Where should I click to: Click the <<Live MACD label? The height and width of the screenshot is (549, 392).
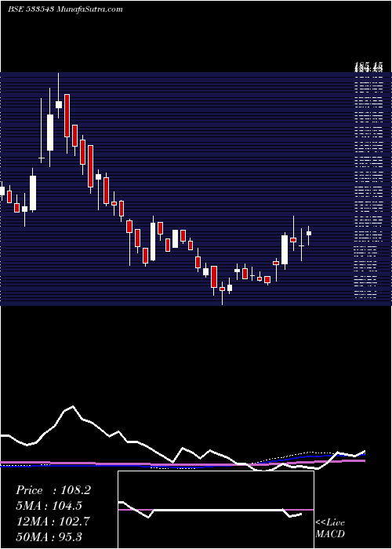click(330, 528)
